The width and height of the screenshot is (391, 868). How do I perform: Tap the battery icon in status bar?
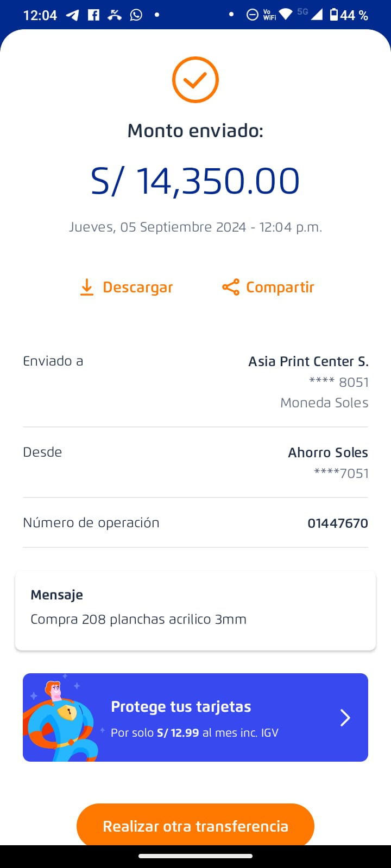(334, 15)
